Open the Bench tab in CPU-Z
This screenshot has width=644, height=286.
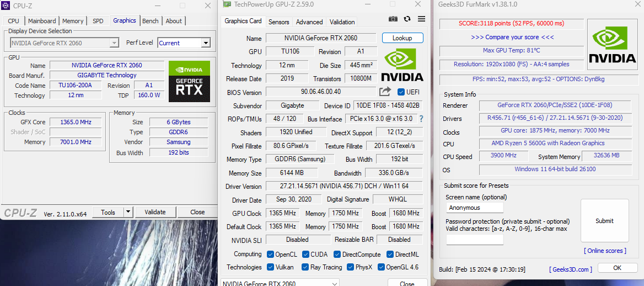pyautogui.click(x=150, y=21)
